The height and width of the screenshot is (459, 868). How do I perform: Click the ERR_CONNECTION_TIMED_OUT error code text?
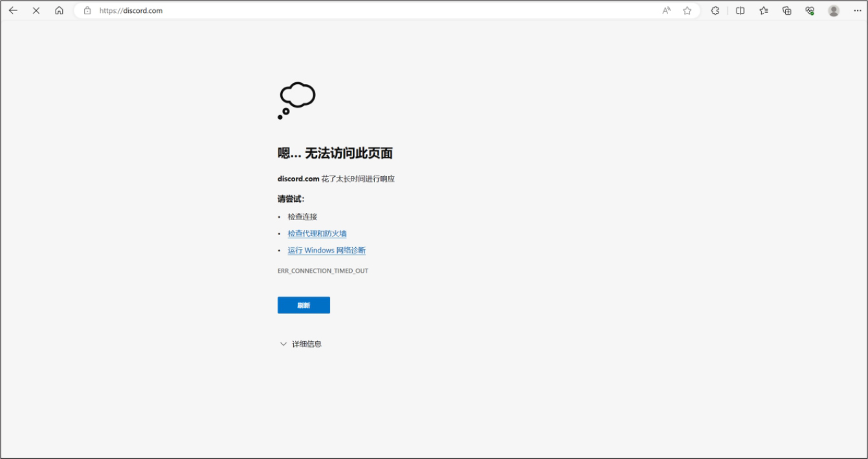point(322,271)
